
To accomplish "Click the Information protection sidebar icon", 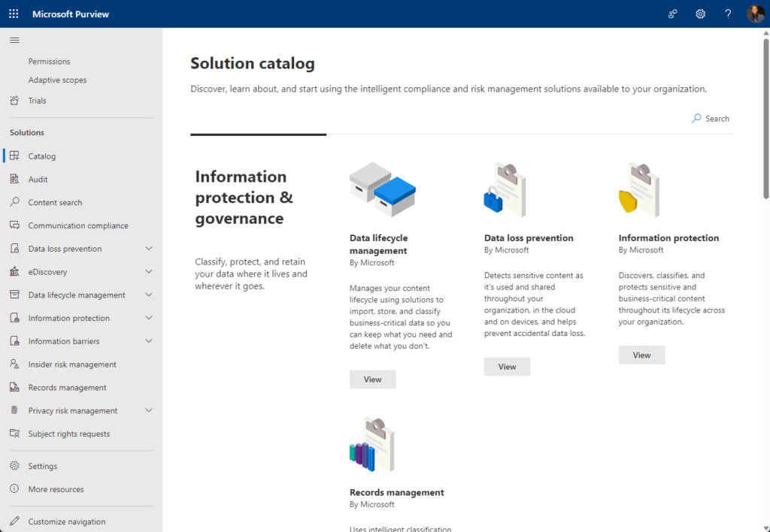I will point(14,318).
